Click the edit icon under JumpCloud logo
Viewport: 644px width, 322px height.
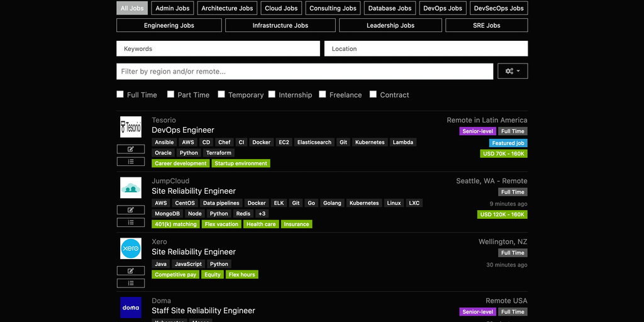[131, 209]
